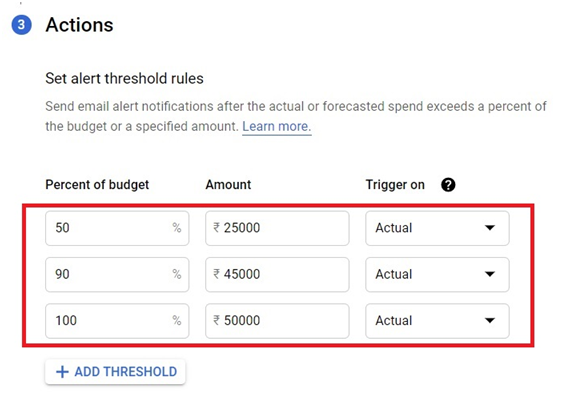The height and width of the screenshot is (403, 570).
Task: Open the Trigger on dropdown for the 50% row
Action: [x=437, y=228]
